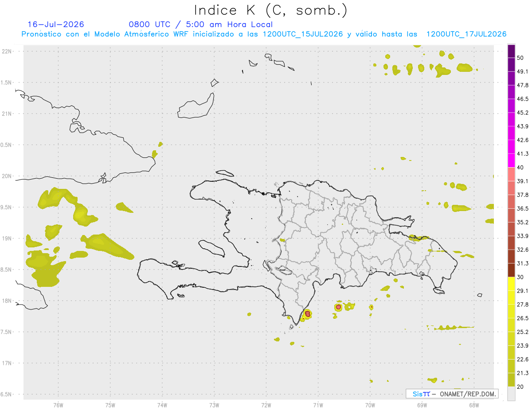The height and width of the screenshot is (411, 532).
Task: Click the colorbar value '30'
Action: tap(521, 277)
